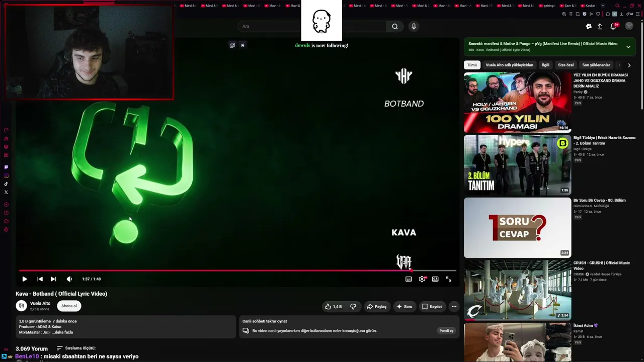The image size is (644, 362).
Task: Open the YouTube notifications bell
Action: click(x=613, y=26)
